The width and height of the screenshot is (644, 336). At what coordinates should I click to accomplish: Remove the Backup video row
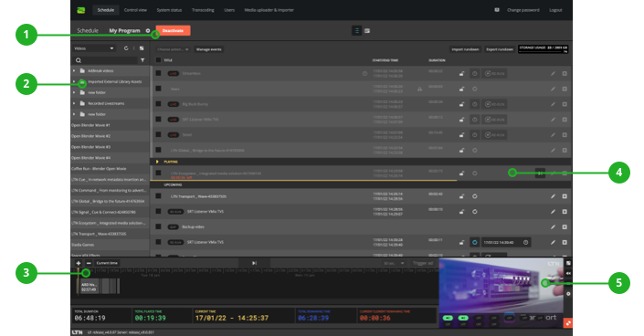(x=565, y=226)
